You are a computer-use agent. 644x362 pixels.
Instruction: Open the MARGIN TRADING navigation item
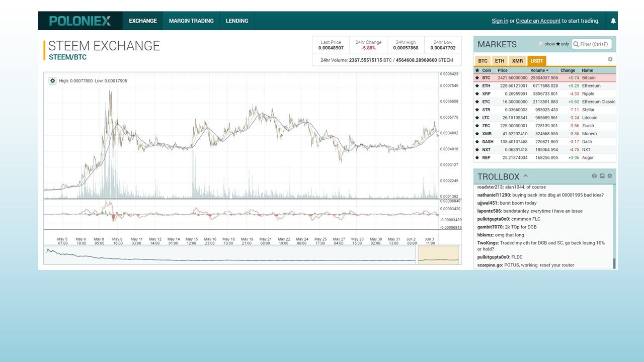click(191, 21)
